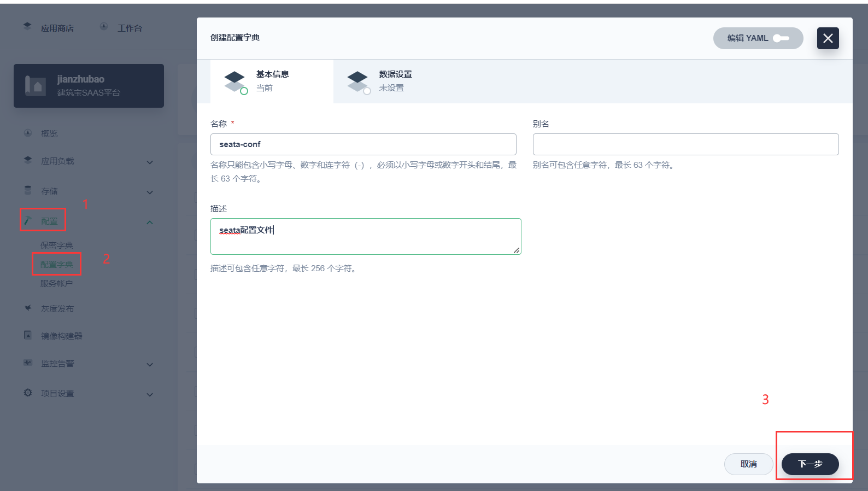Screen dimensions: 868x491
Task: Click the jianzhubao project logo icon
Action: click(x=36, y=86)
